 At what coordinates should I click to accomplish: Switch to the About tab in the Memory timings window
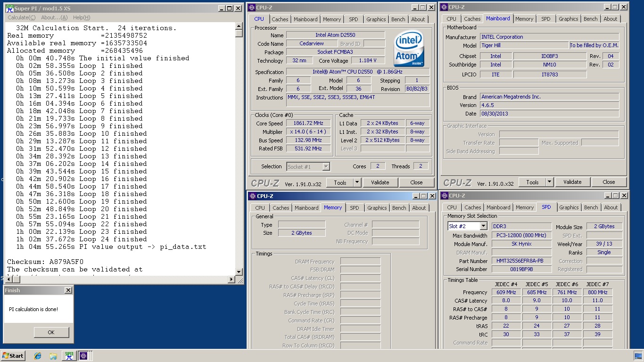click(x=419, y=208)
